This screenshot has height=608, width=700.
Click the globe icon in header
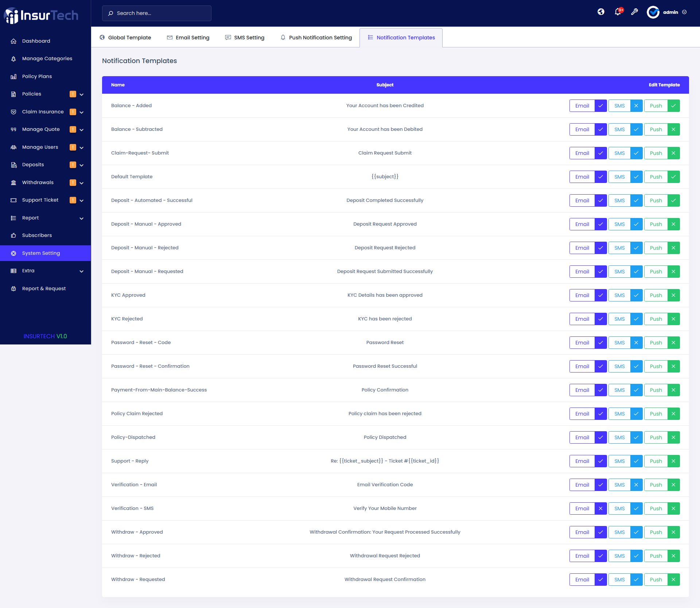pos(601,12)
